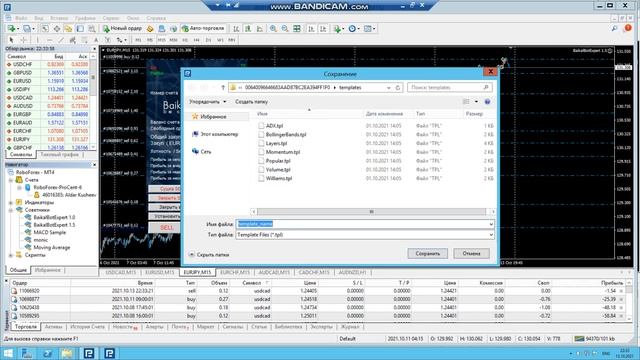Switch chart to candlesticks icon
Screen dimensions: 640x360
click(x=248, y=29)
